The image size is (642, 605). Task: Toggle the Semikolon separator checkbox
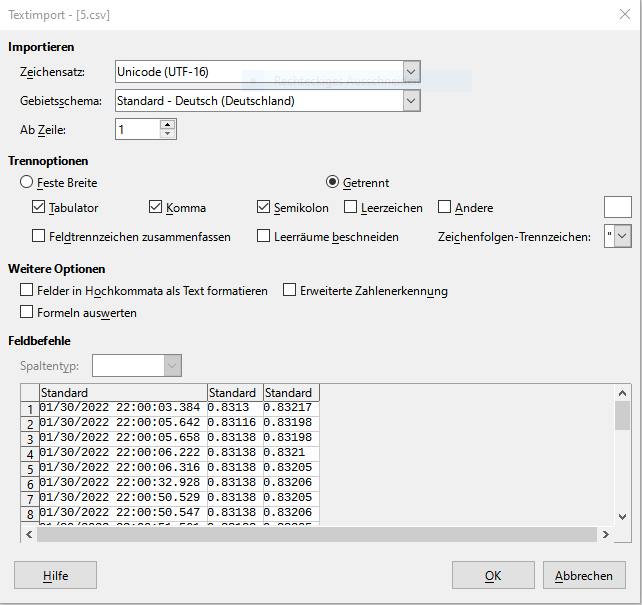click(x=265, y=208)
